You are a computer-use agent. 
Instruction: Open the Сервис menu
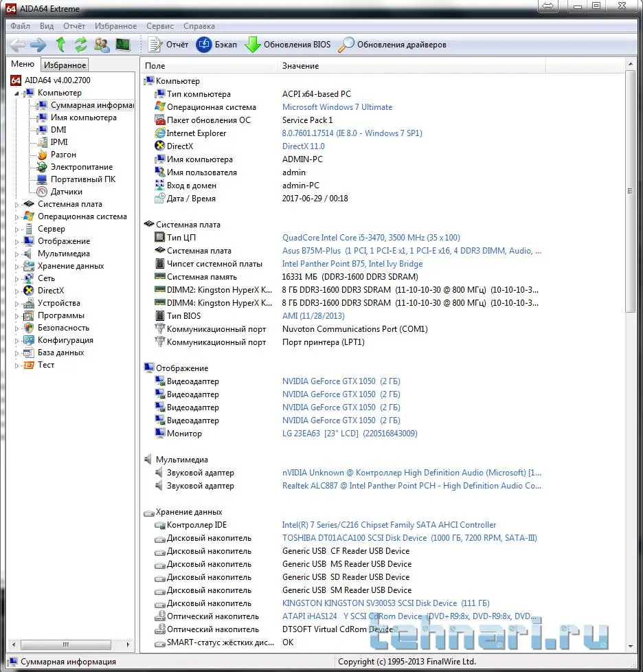pos(160,26)
